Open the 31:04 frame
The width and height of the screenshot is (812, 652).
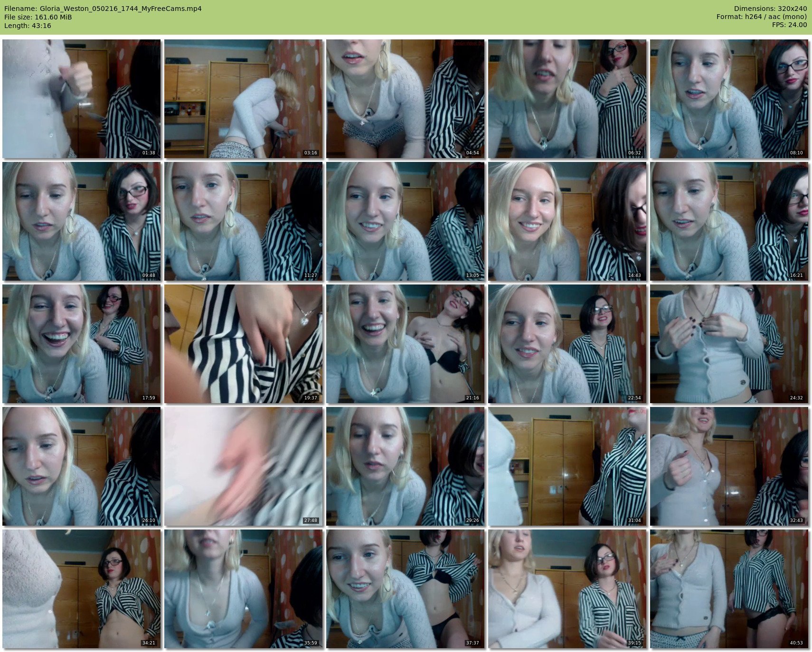click(567, 466)
